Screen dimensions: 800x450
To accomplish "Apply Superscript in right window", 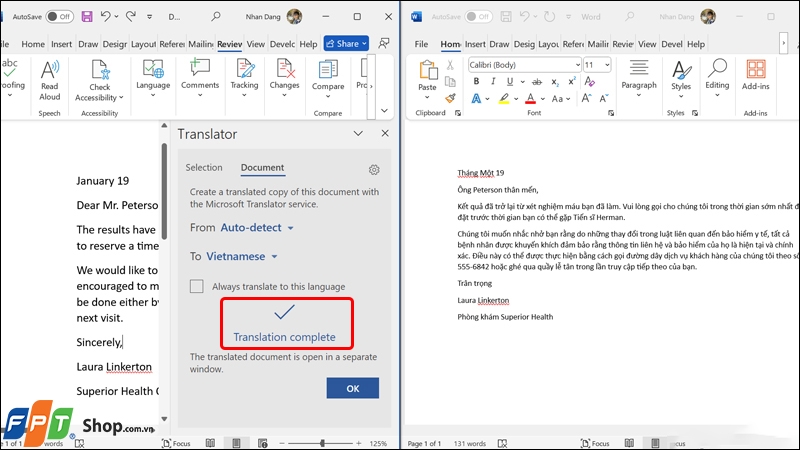I will click(x=572, y=81).
